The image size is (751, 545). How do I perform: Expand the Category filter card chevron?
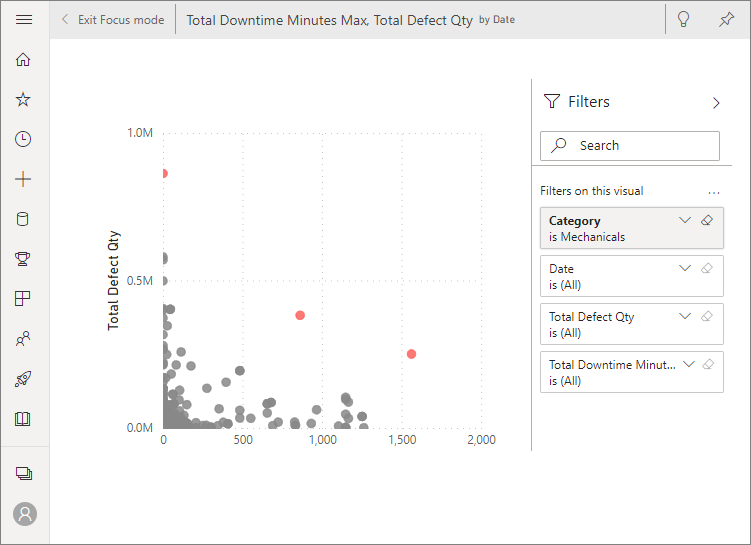coord(685,220)
